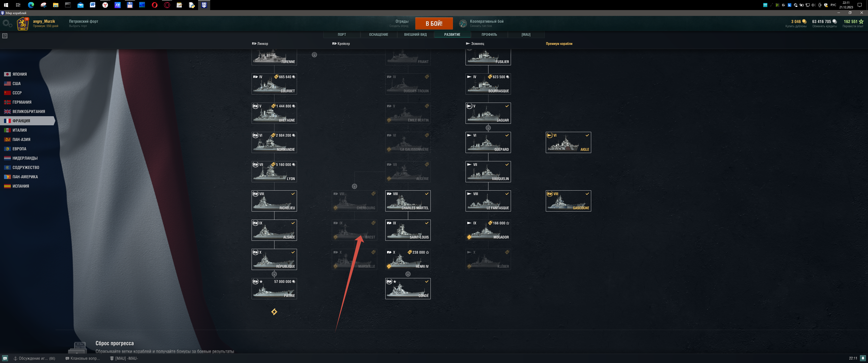Open the chat icon in bottom bar
Screen dimensions: 868x363
tap(5, 358)
